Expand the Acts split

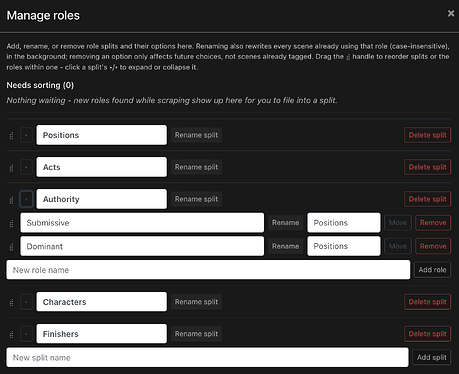(26, 167)
